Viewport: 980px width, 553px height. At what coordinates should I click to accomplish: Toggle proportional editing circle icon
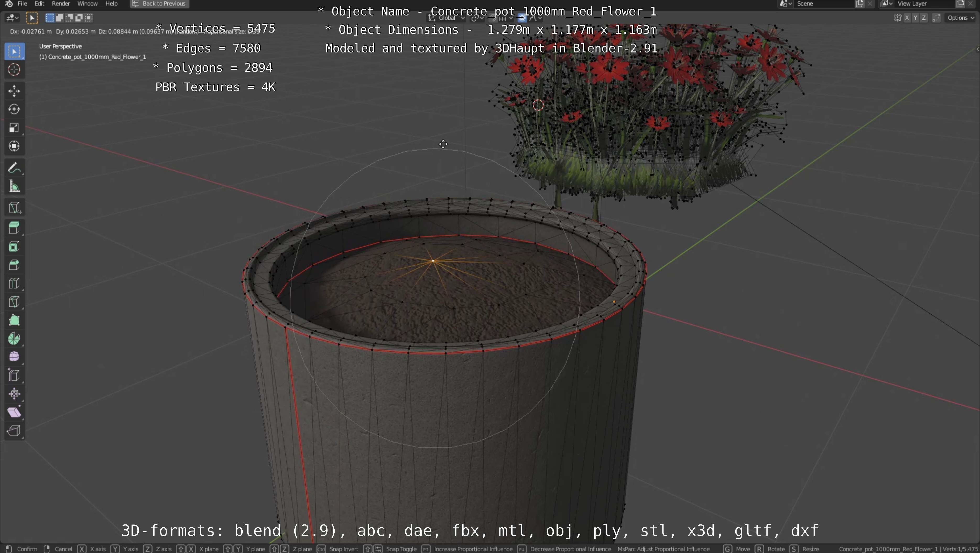click(522, 18)
